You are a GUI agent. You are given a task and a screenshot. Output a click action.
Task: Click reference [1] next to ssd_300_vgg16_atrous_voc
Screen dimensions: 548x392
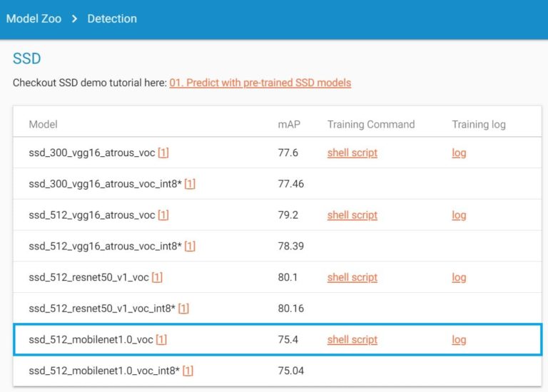pyautogui.click(x=163, y=153)
